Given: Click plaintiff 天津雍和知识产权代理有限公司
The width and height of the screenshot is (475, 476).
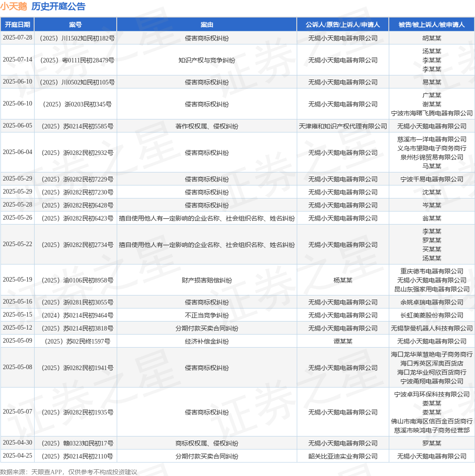Looking at the screenshot, I should [x=343, y=126].
